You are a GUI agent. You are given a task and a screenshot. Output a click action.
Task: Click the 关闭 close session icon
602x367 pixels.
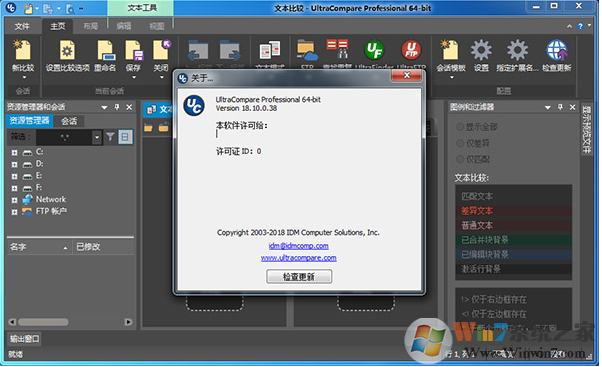161,50
